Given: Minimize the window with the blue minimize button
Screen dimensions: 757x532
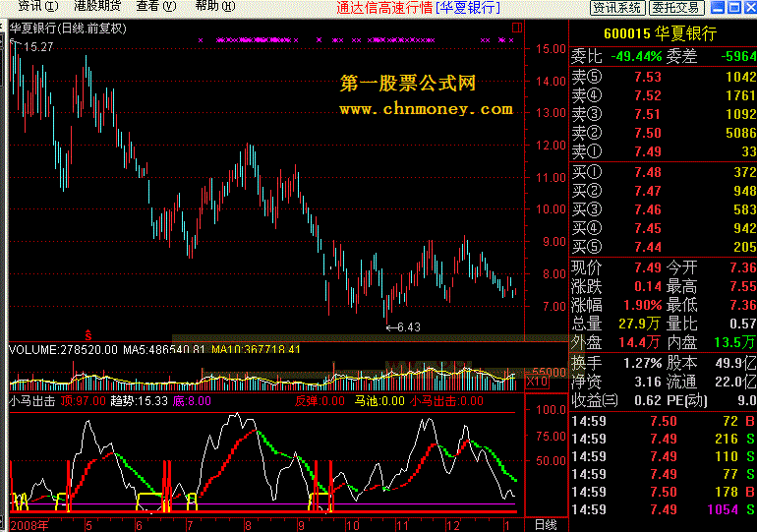Looking at the screenshot, I should (718, 7).
